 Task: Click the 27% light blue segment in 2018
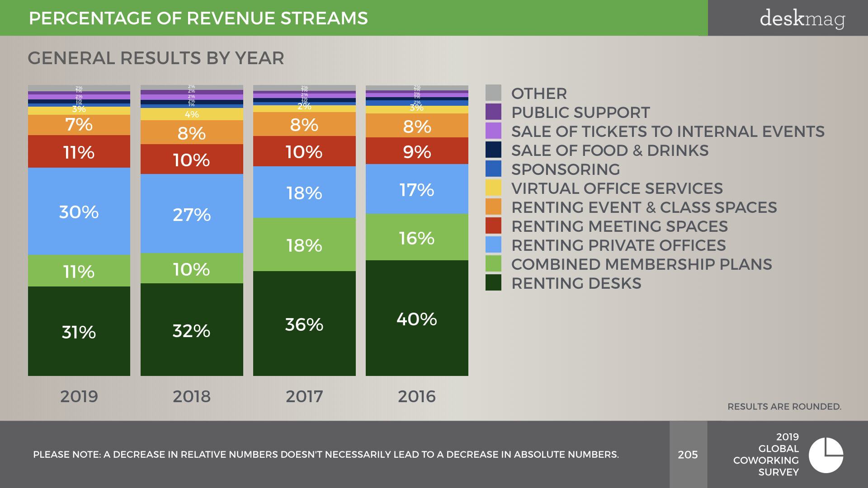tap(192, 213)
